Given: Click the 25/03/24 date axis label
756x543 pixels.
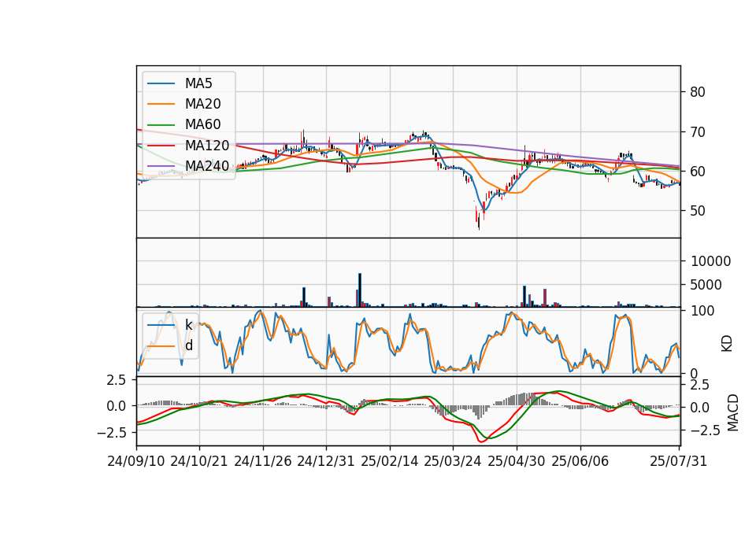Looking at the screenshot, I should (x=453, y=461).
